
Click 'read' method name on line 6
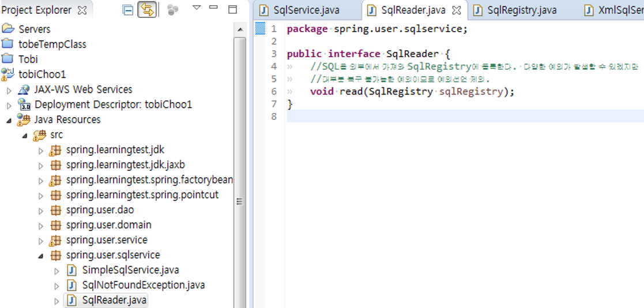(x=351, y=92)
